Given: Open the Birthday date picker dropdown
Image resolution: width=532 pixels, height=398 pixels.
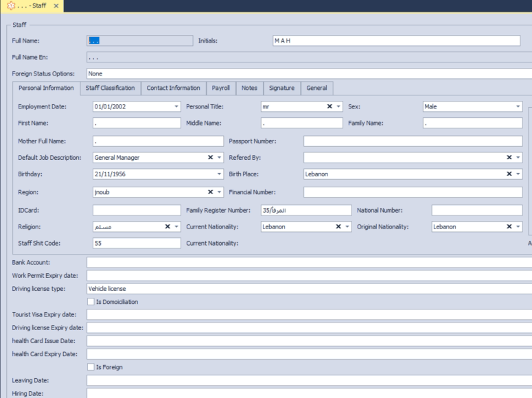Looking at the screenshot, I should pos(220,174).
